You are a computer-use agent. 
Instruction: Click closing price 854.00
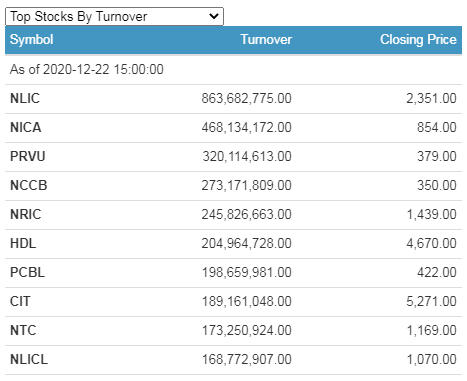point(437,127)
